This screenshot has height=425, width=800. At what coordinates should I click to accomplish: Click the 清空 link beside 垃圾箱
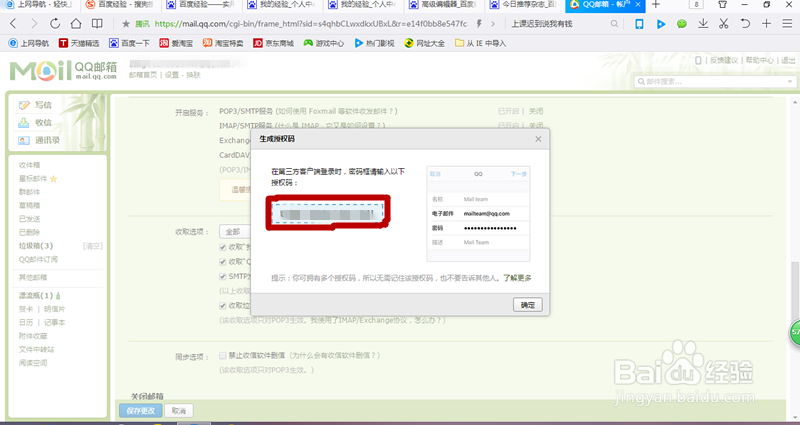93,246
